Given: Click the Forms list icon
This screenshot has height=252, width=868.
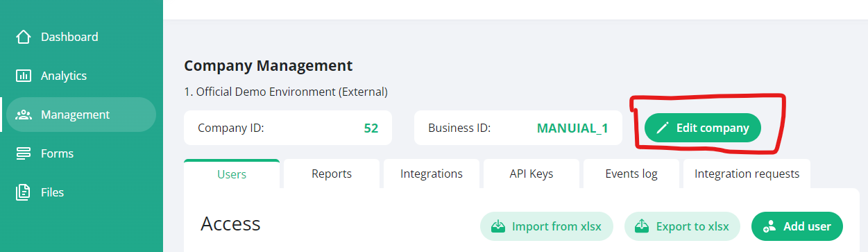Looking at the screenshot, I should pyautogui.click(x=24, y=153).
